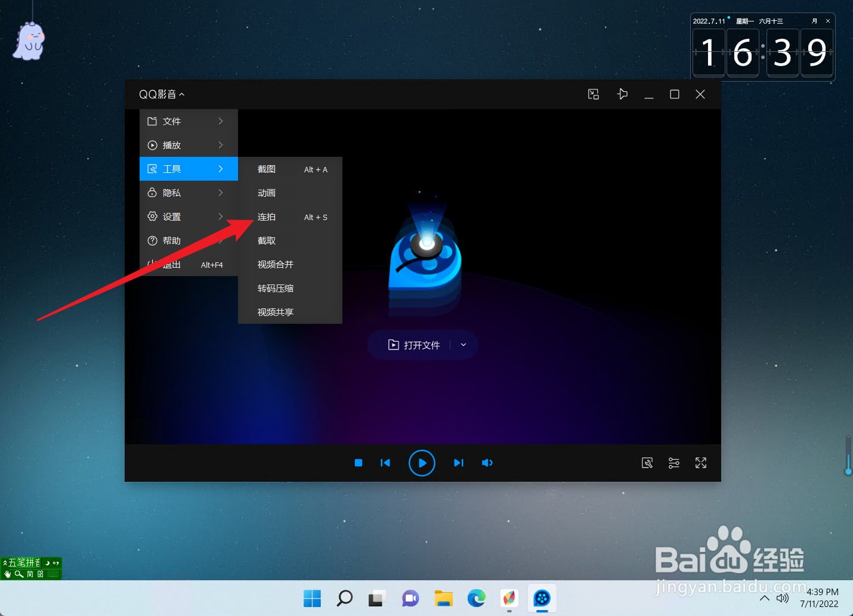Open the 文件 menu item
Screen dimensions: 853x616
(188, 121)
